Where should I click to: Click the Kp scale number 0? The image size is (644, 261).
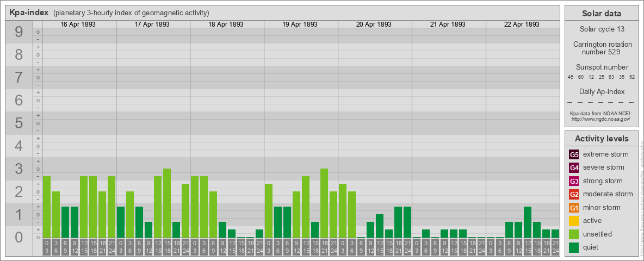click(19, 237)
